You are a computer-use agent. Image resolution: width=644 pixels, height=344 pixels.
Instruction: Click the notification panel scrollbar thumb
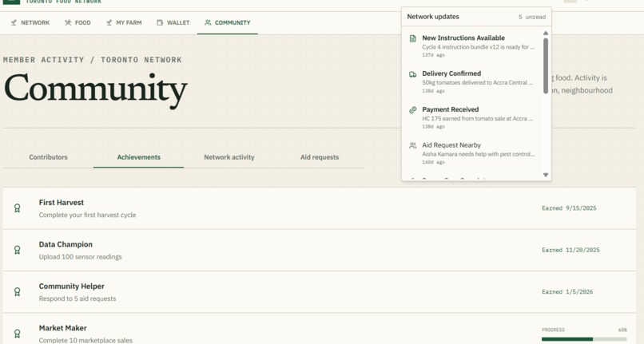[x=546, y=65]
